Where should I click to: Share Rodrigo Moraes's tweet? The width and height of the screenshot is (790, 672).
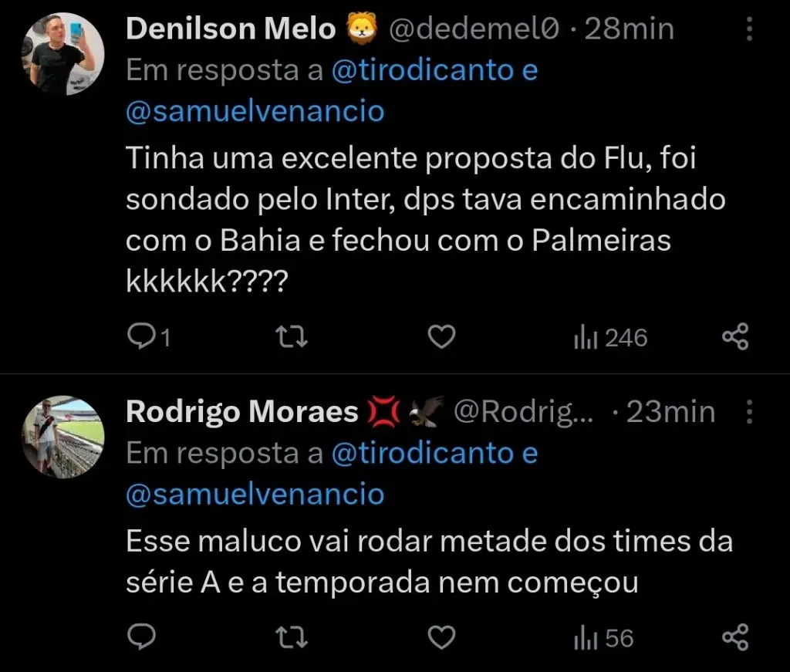[x=734, y=638]
